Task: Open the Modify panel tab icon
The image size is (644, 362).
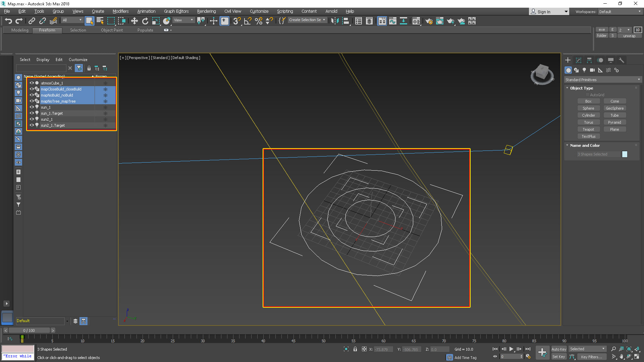Action: [x=579, y=60]
